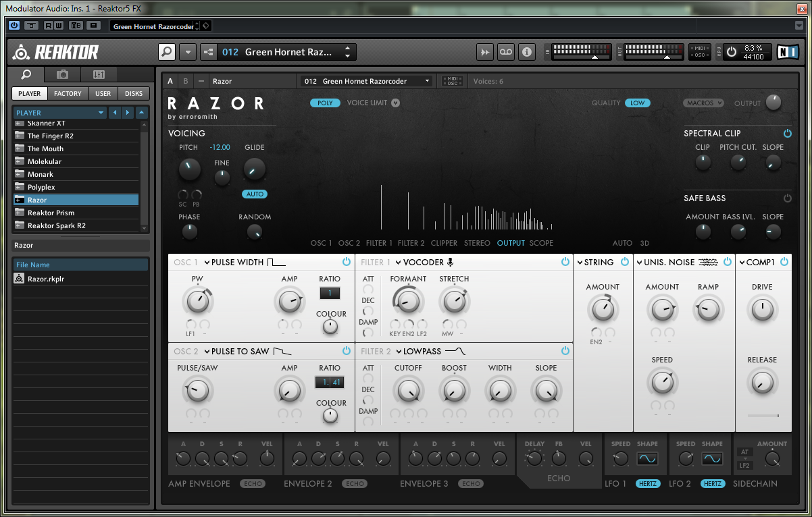Select Razor.rkplr file
This screenshot has height=517, width=812.
pyautogui.click(x=80, y=279)
